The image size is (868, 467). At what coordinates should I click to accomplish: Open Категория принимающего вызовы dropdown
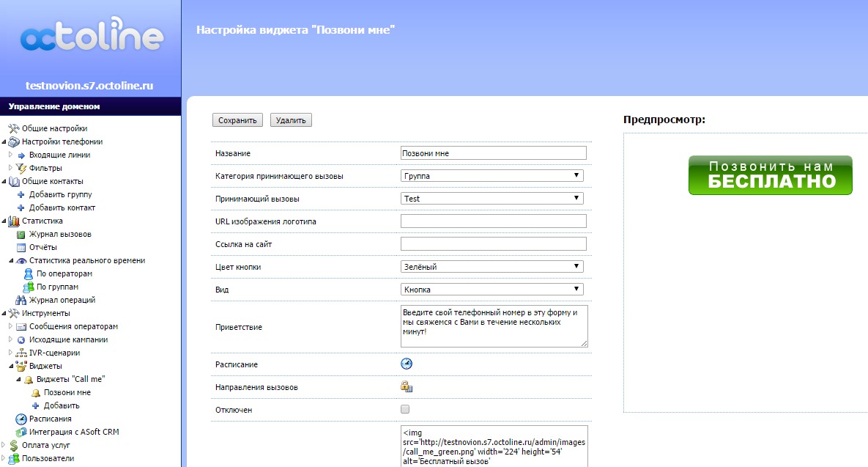[492, 176]
